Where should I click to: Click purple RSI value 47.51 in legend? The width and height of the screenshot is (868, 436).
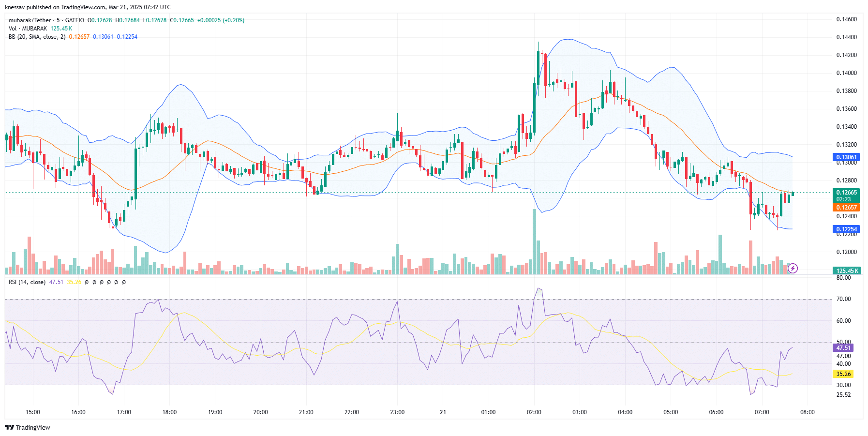tap(56, 282)
